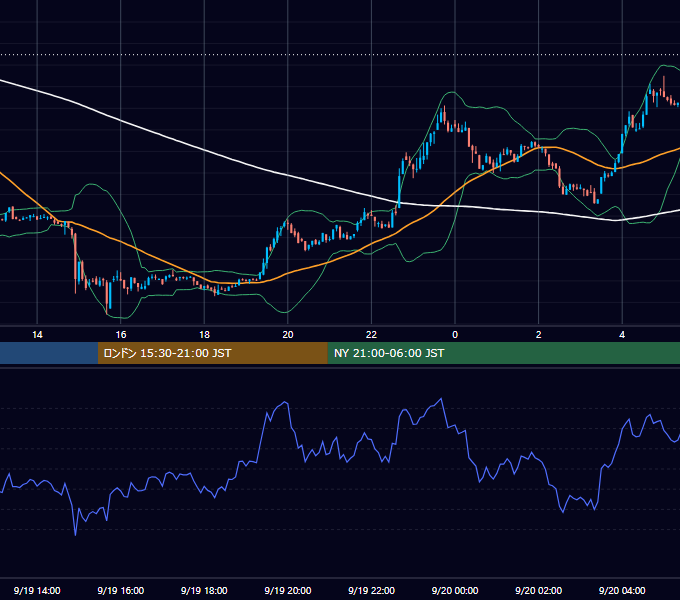Click the blue session bar before London
680x600 pixels.
[49, 353]
